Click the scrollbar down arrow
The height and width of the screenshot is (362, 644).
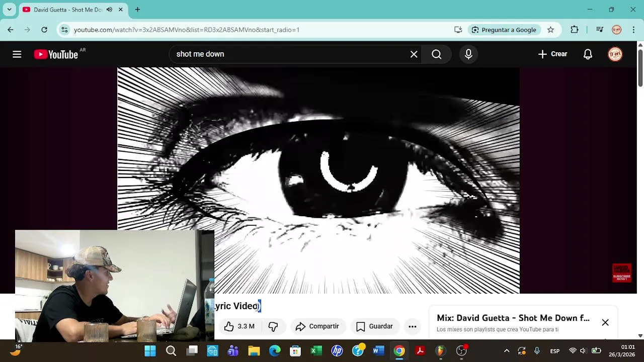(x=640, y=336)
